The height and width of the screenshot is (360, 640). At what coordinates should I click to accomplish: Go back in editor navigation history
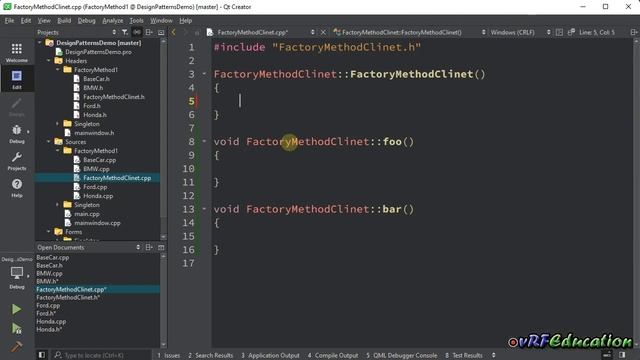tap(173, 32)
